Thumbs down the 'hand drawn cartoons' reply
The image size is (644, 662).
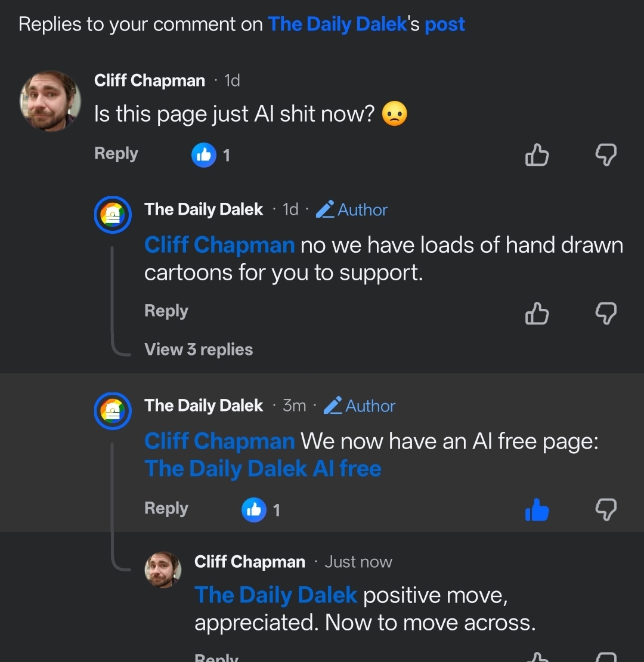pos(606,313)
